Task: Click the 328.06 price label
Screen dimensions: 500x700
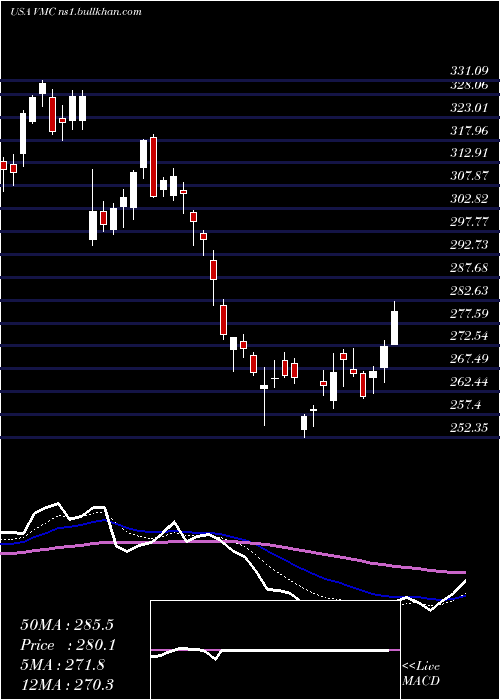Action: tap(469, 85)
